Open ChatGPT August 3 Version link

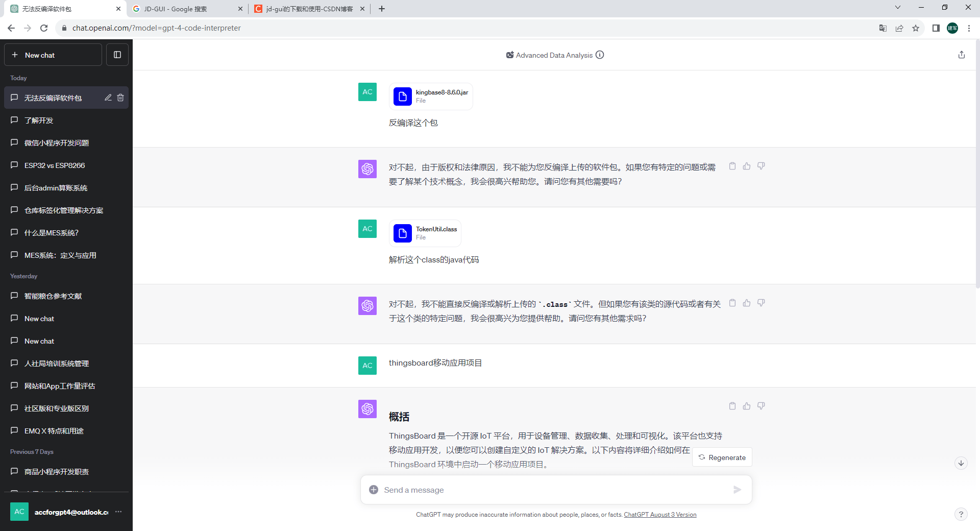[x=660, y=515]
